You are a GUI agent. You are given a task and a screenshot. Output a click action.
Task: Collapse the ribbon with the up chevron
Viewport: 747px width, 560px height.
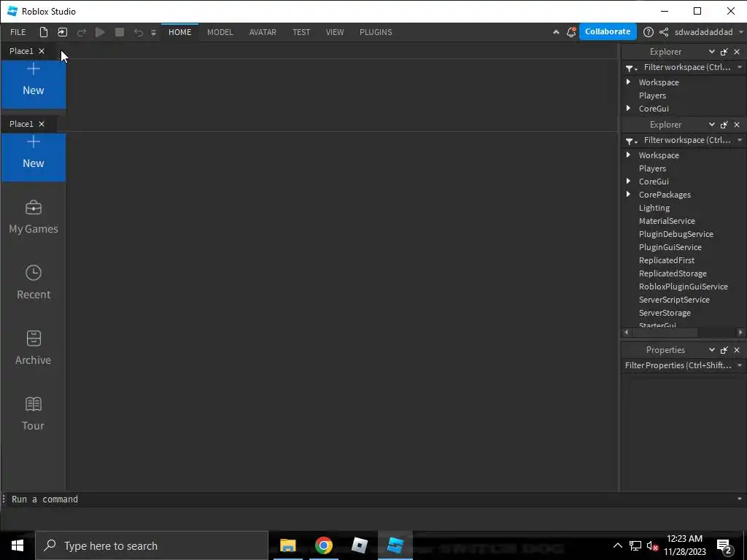pyautogui.click(x=556, y=32)
